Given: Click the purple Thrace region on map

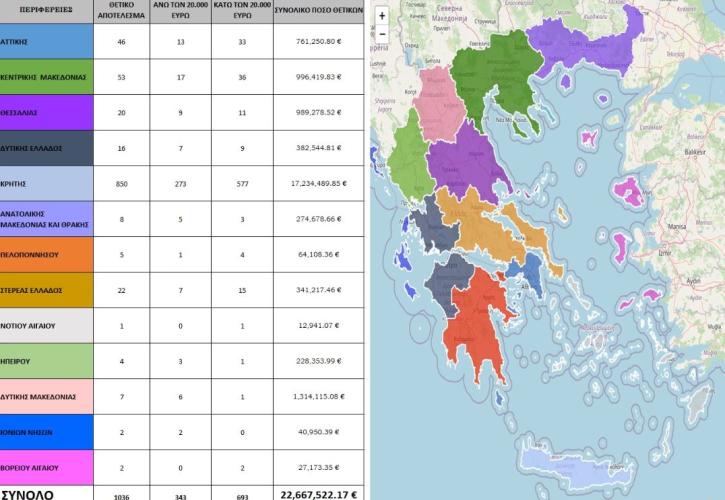Looking at the screenshot, I should point(587,46).
